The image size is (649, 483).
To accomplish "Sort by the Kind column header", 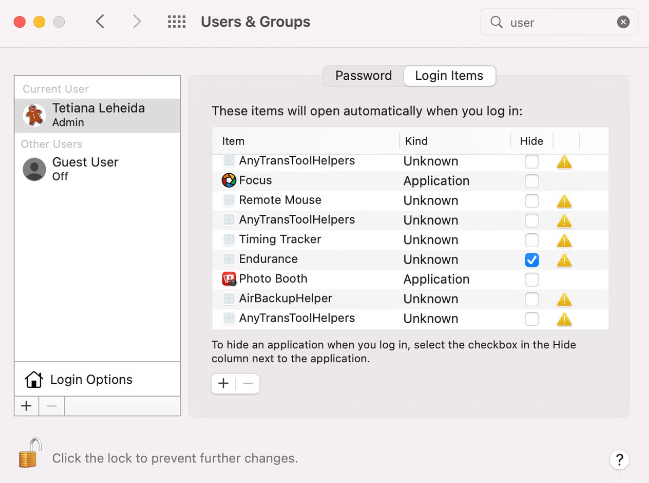I will (x=455, y=141).
